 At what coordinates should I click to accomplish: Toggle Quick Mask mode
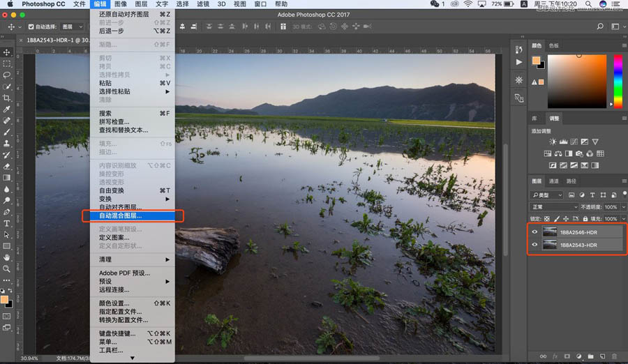point(7,317)
